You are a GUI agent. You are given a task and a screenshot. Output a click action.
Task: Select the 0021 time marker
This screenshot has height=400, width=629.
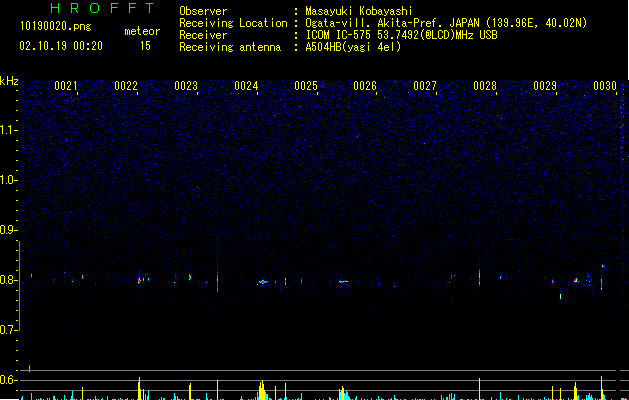click(x=66, y=86)
